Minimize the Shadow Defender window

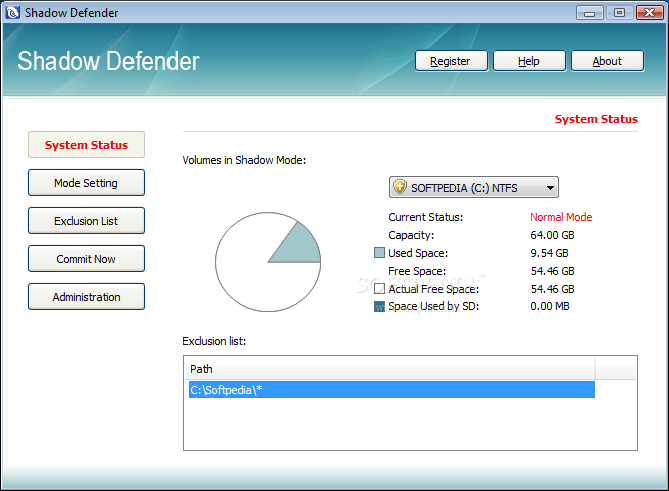[589, 13]
